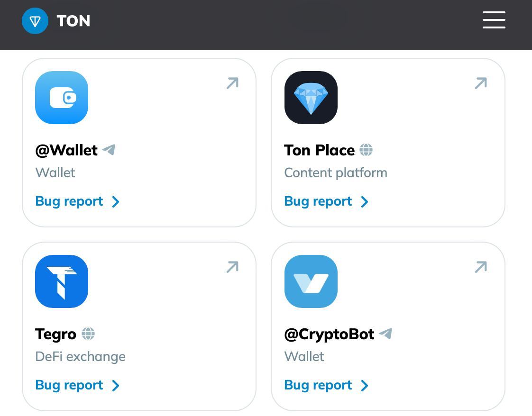Screen dimensions: 532x416
Task: Open Ton Place via its external arrow icon
Action: pos(481,83)
